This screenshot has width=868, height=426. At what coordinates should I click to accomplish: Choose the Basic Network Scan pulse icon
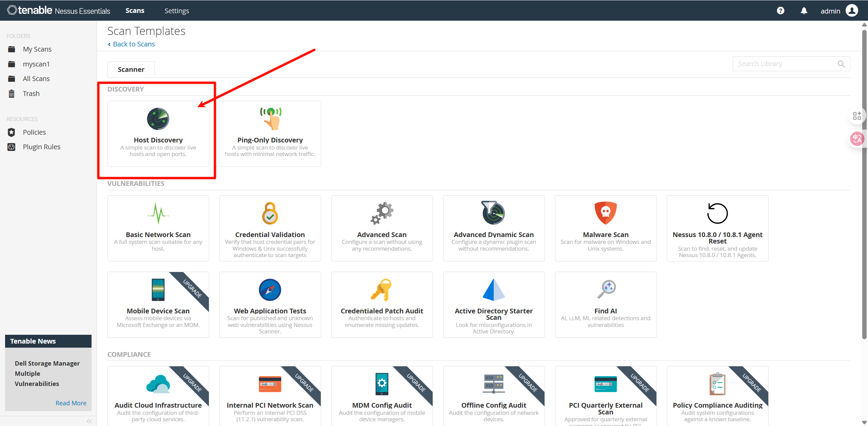pyautogui.click(x=158, y=213)
